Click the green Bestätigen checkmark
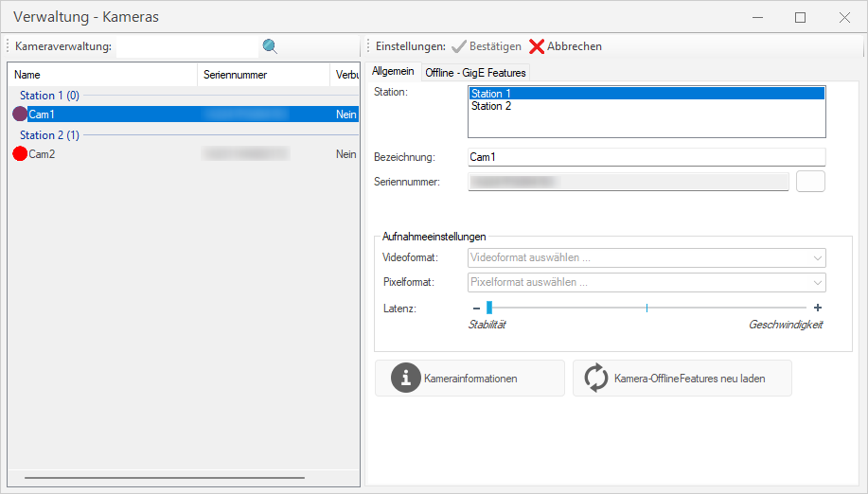The height and width of the screenshot is (494, 868). click(459, 46)
